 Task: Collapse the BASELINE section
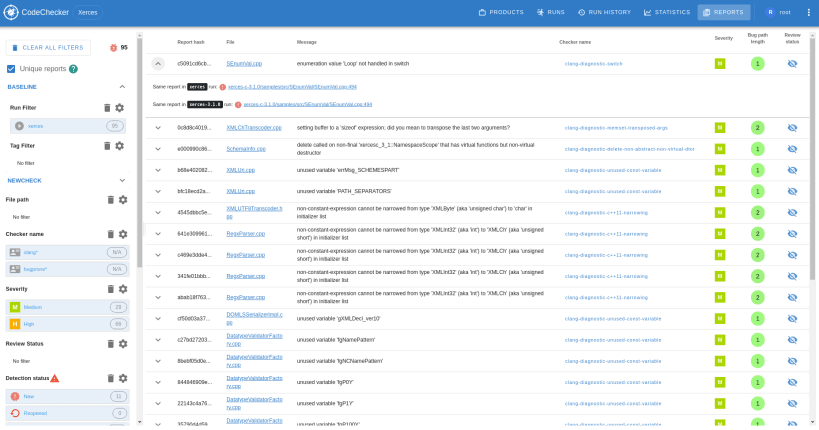[122, 87]
